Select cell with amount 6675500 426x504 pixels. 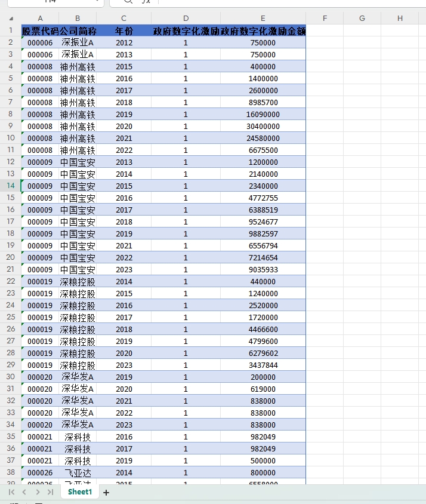point(263,150)
